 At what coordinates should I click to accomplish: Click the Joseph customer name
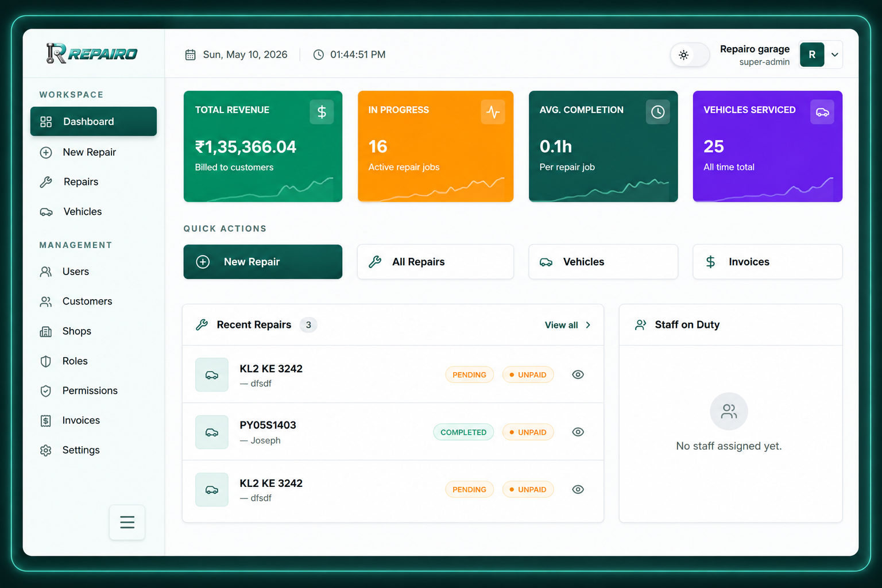(265, 440)
